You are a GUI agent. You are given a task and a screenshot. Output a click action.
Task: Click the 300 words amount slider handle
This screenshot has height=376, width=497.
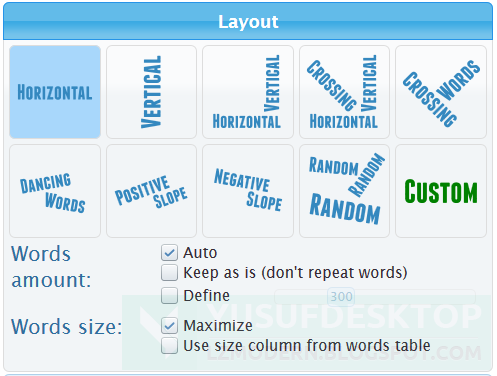coord(341,296)
